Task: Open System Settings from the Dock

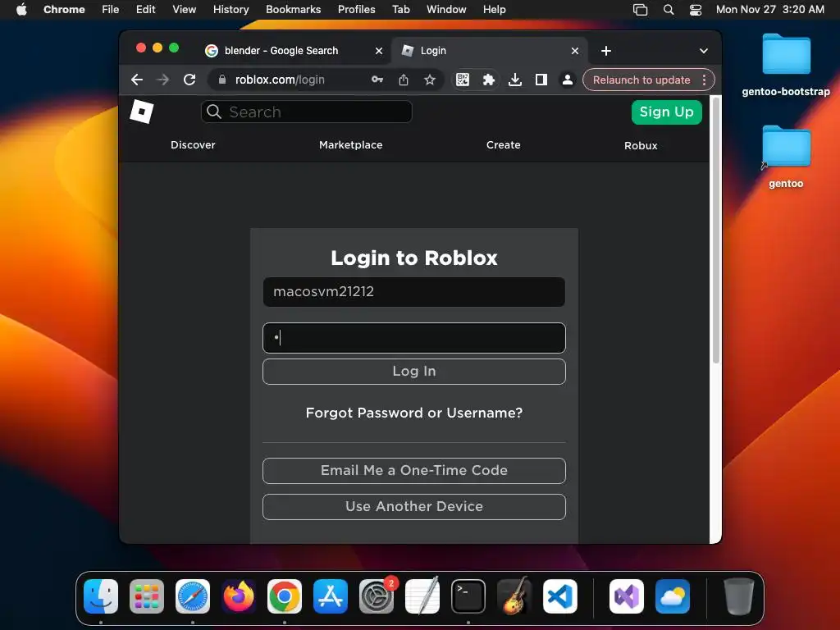Action: click(377, 596)
